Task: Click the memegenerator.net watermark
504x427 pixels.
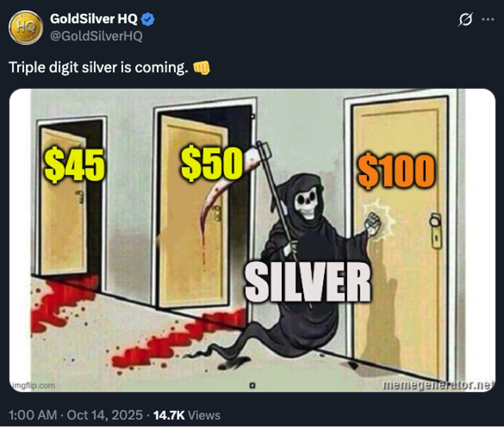Action: point(437,385)
